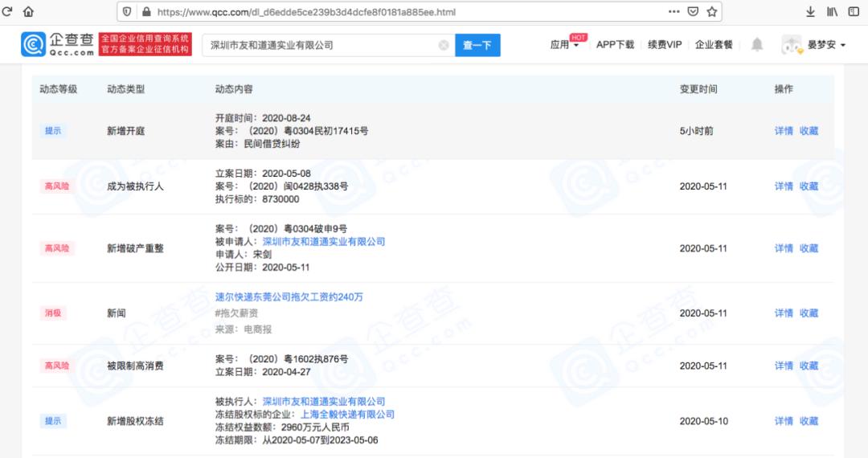The height and width of the screenshot is (458, 868).
Task: Open 详情 for 被限制高消费 row
Action: click(x=784, y=366)
